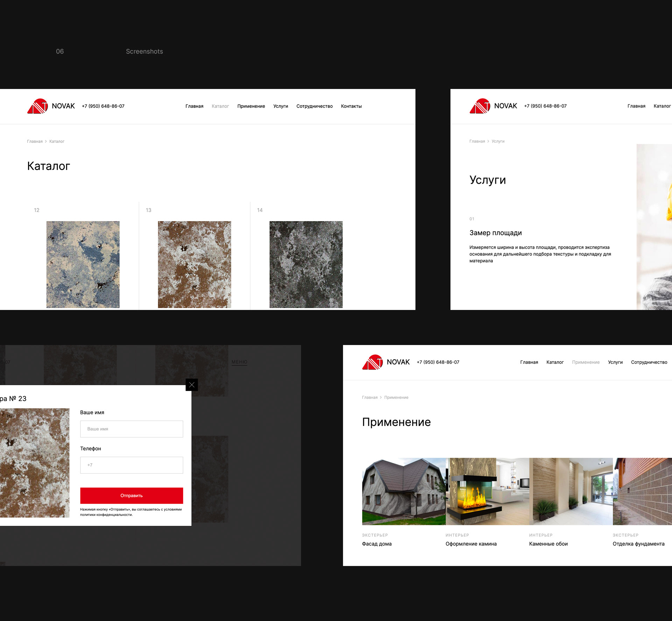
Task: Click Главная breadcrumb on the Каталог page
Action: (35, 142)
